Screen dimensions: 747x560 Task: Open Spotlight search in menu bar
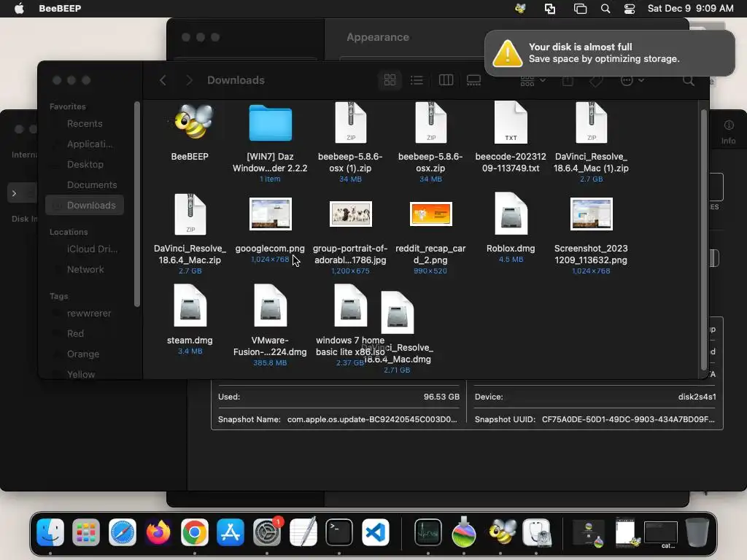605,9
